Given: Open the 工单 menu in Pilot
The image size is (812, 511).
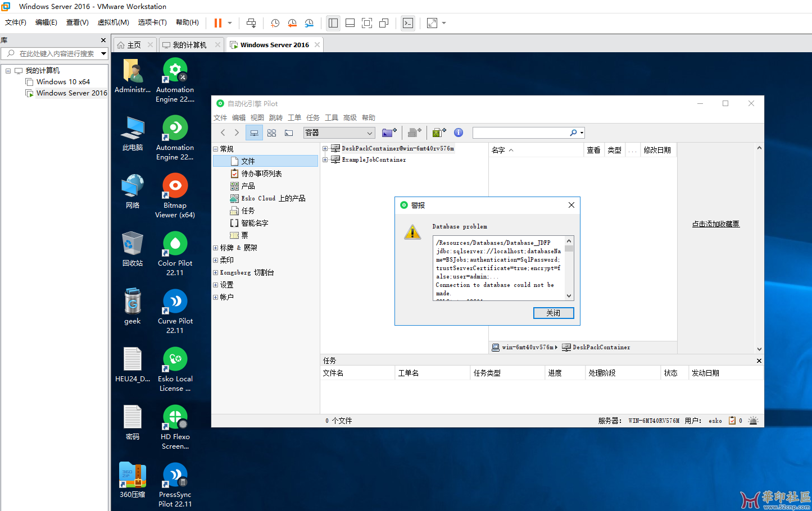Looking at the screenshot, I should (x=294, y=118).
